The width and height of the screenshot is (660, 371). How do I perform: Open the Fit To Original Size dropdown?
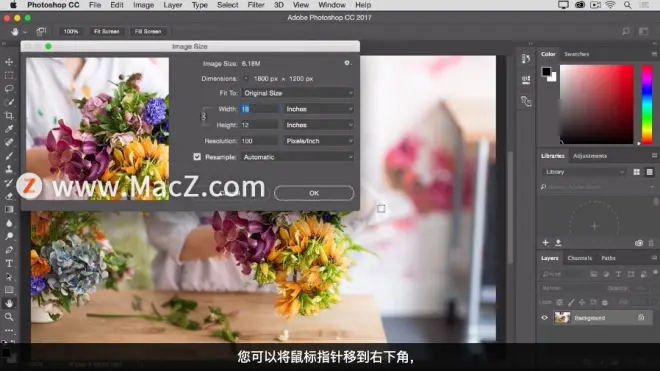[x=298, y=93]
